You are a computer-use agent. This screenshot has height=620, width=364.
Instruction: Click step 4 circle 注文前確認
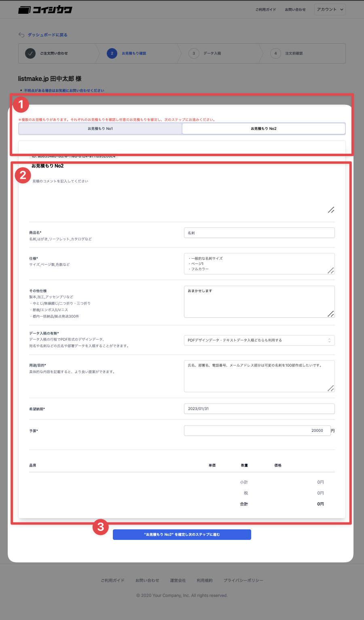[x=275, y=53]
